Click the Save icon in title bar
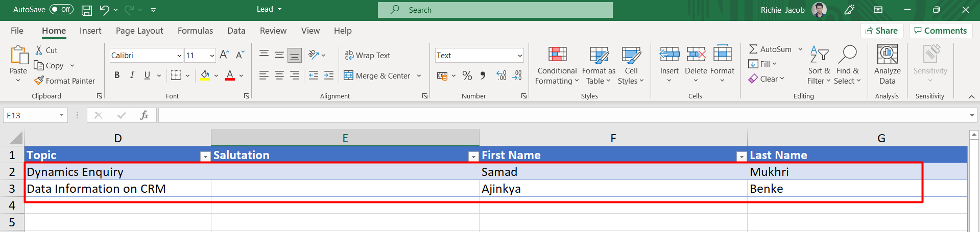Screen dimensions: 980x232 (87, 10)
